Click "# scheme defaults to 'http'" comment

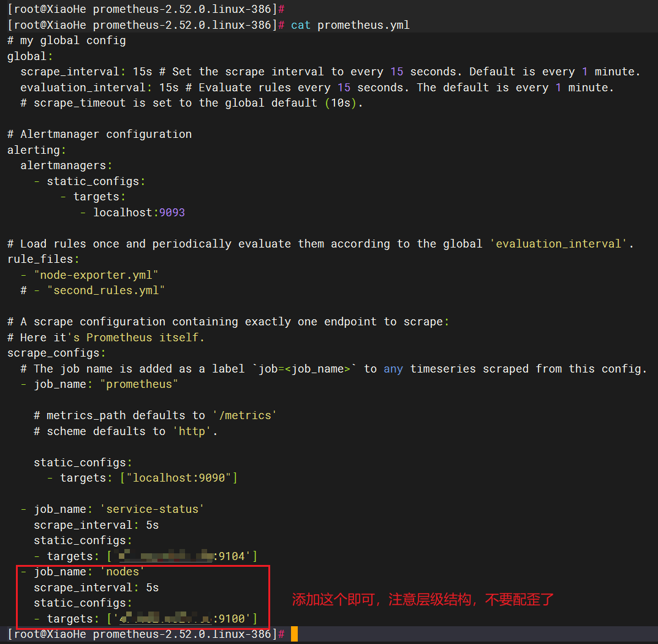pos(126,431)
